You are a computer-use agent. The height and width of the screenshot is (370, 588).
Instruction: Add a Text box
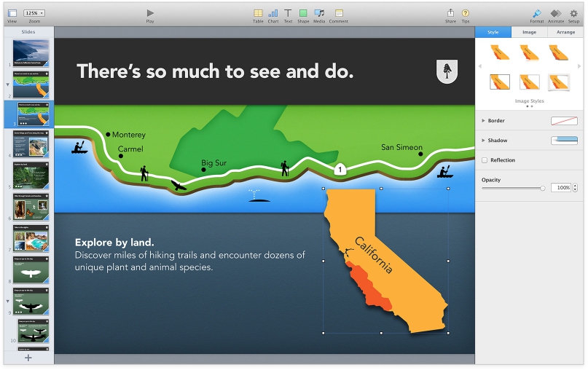click(288, 13)
